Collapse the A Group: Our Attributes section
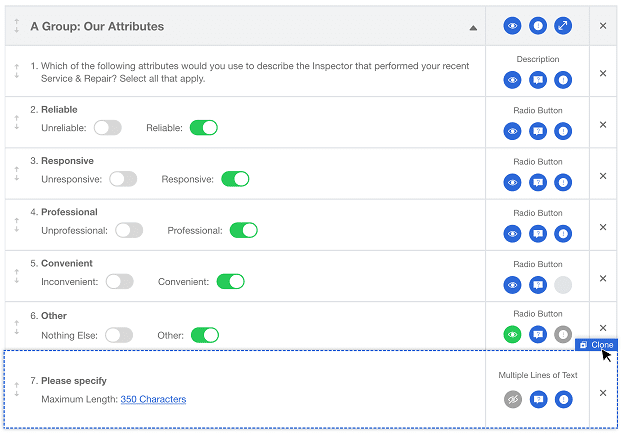The width and height of the screenshot is (623, 435). (473, 27)
